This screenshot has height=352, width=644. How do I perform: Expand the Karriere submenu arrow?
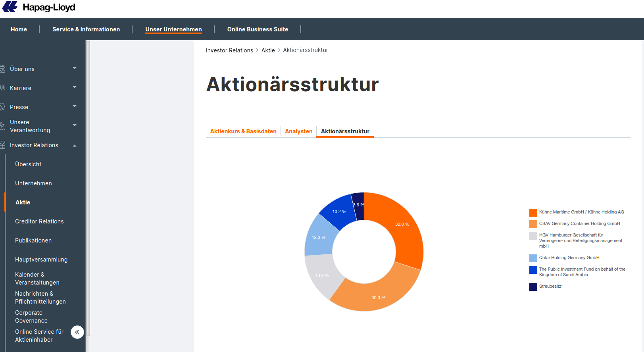(x=75, y=87)
